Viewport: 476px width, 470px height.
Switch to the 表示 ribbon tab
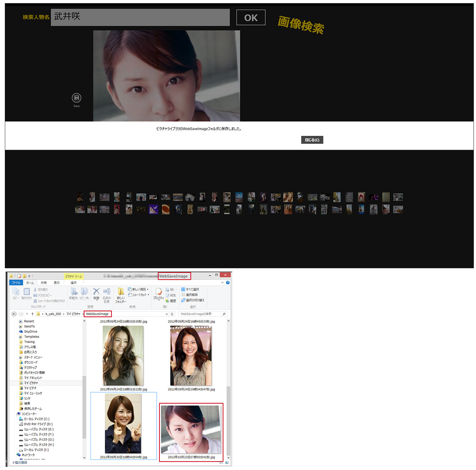[x=57, y=283]
